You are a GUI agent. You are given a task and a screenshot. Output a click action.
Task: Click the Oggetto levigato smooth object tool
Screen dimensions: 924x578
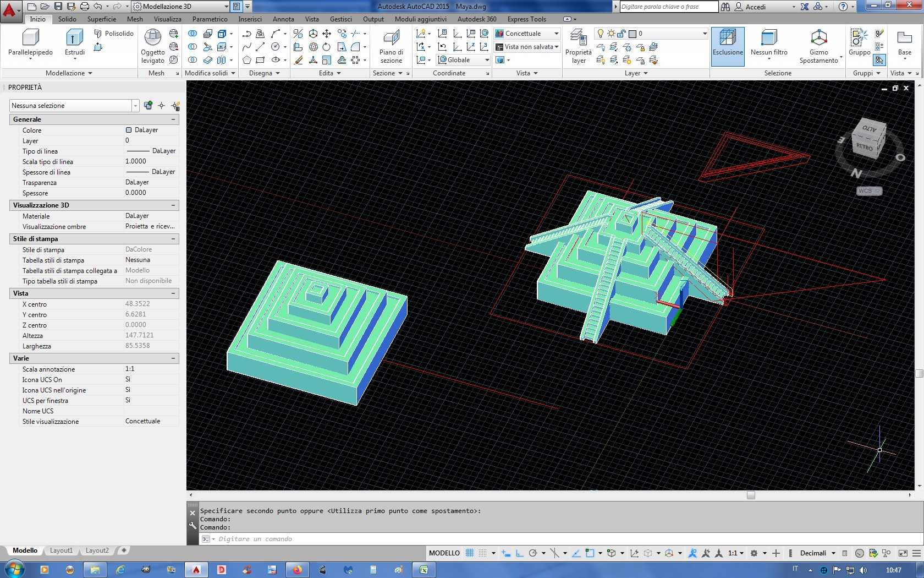[x=152, y=46]
